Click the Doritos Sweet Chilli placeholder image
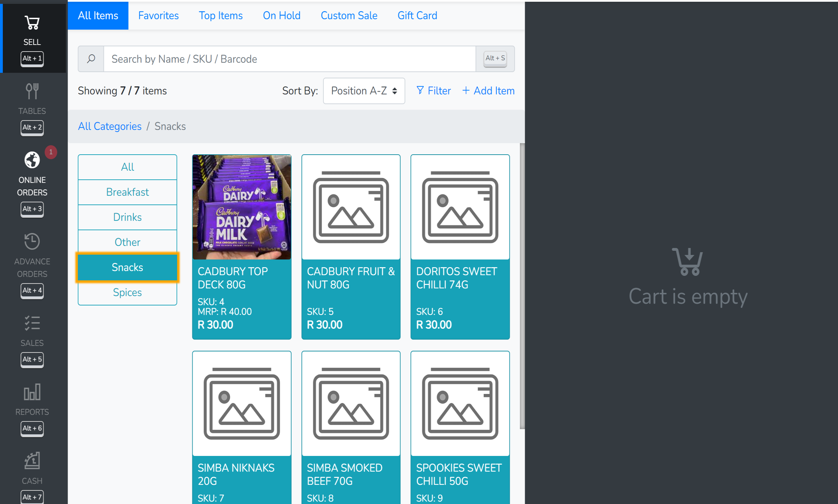 (460, 207)
